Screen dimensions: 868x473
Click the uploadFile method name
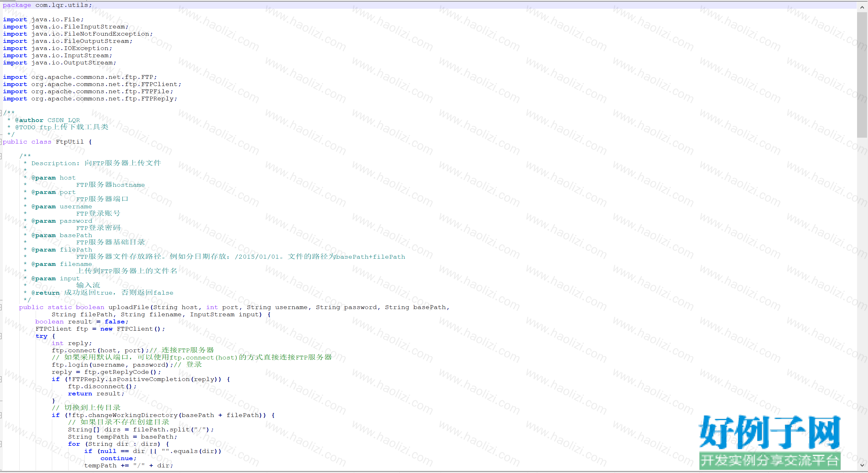[x=129, y=307]
